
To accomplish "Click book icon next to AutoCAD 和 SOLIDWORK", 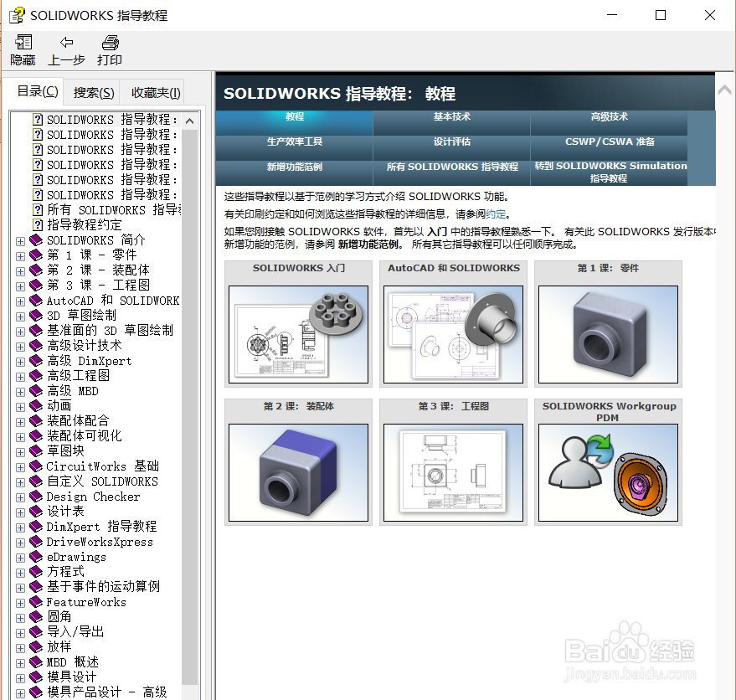I will pyautogui.click(x=36, y=301).
